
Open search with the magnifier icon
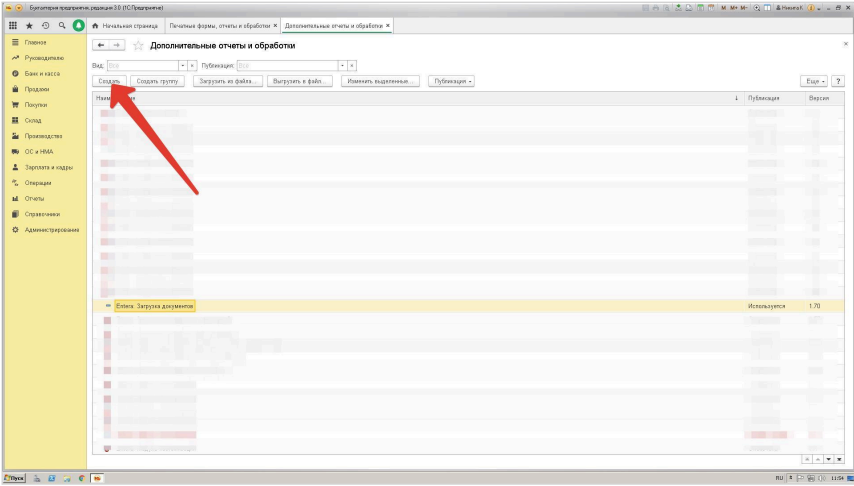[62, 26]
